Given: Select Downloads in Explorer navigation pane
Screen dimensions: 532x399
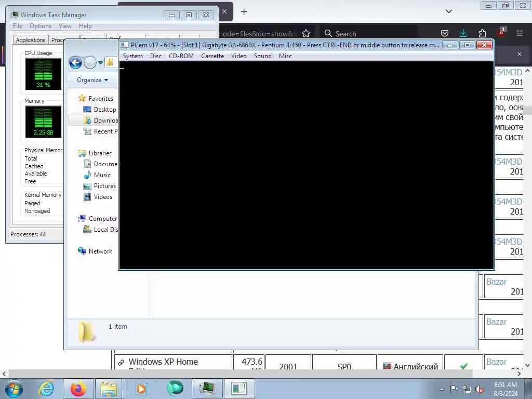Looking at the screenshot, I should point(106,121).
